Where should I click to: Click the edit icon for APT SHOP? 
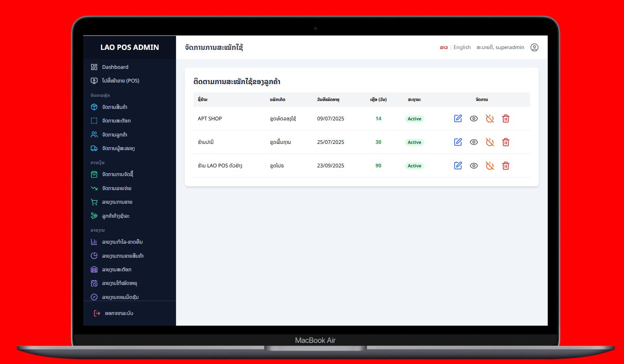point(458,119)
